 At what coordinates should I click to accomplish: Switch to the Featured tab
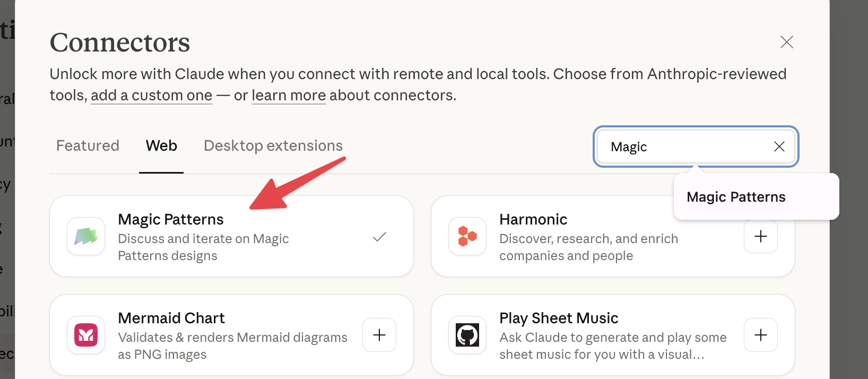pos(88,145)
